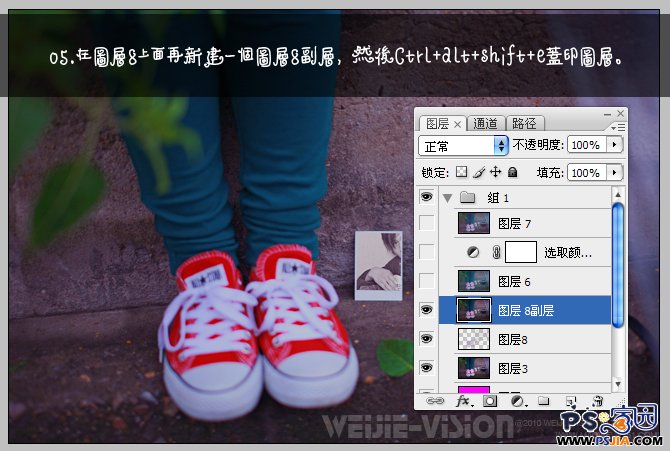The width and height of the screenshot is (670, 451).
Task: Switch to the 路径 tab
Action: (x=524, y=123)
